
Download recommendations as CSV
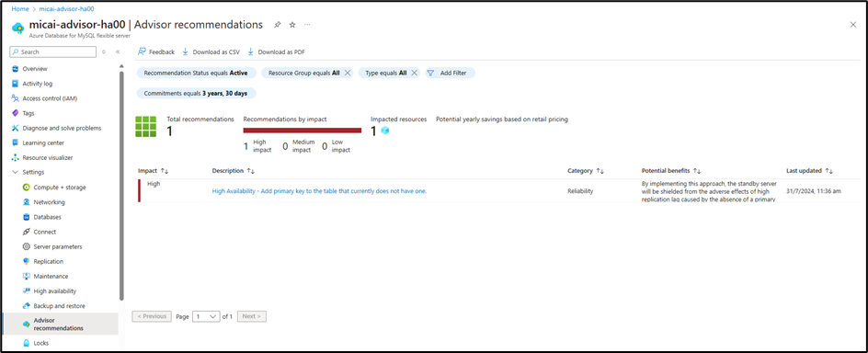click(211, 52)
